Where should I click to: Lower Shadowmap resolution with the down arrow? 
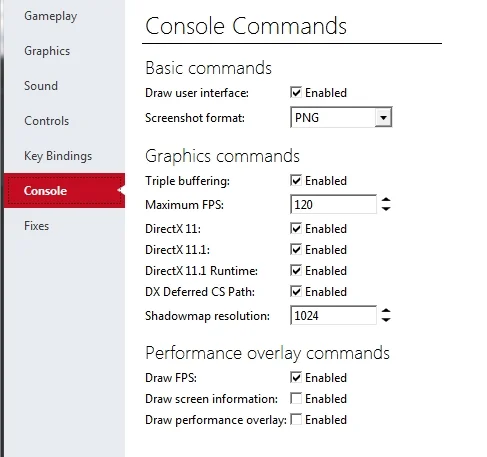pyautogui.click(x=386, y=320)
